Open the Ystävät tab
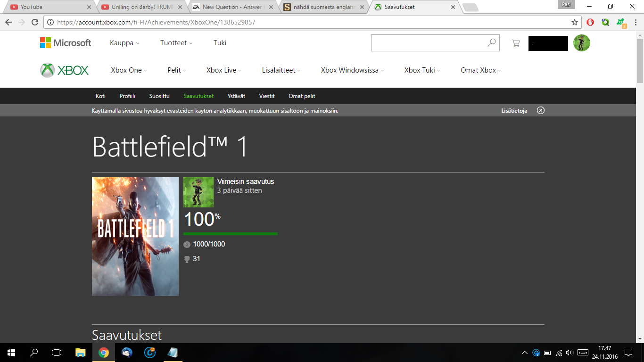The width and height of the screenshot is (644, 362). (236, 96)
